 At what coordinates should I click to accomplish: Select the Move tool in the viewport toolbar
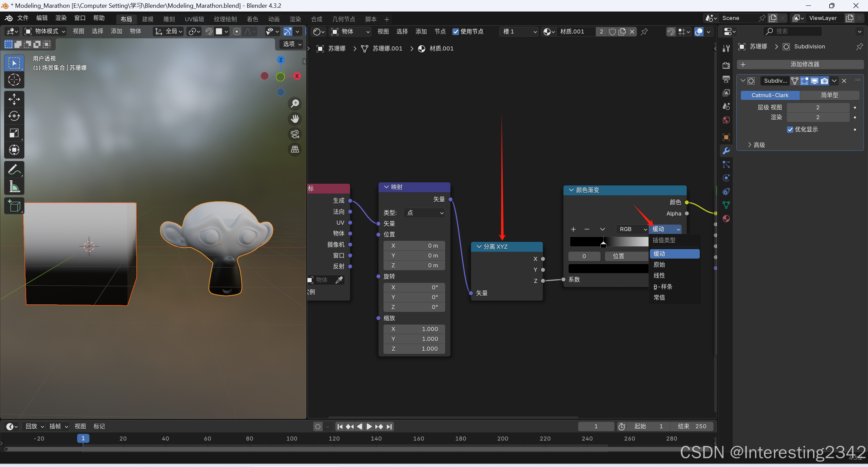[x=14, y=99]
